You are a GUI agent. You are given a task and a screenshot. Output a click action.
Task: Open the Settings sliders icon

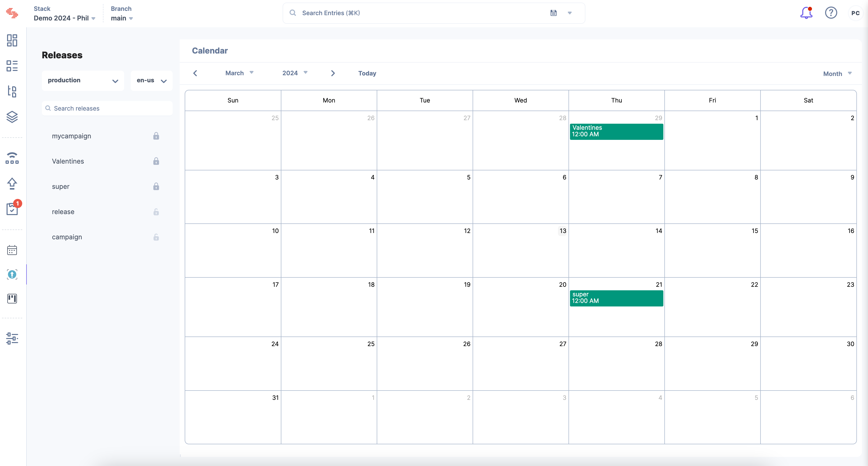click(12, 338)
